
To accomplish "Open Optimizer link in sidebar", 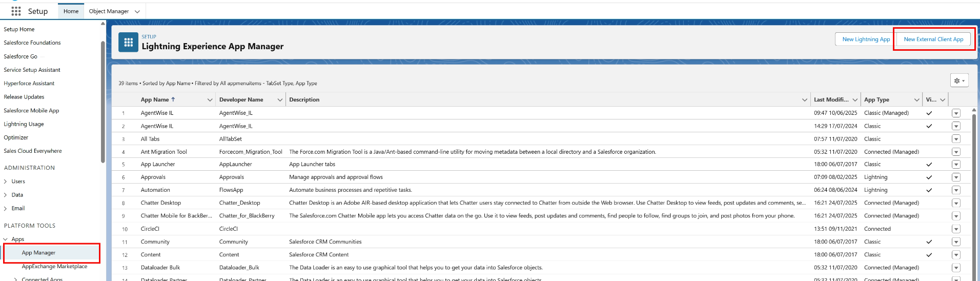I will tap(16, 137).
